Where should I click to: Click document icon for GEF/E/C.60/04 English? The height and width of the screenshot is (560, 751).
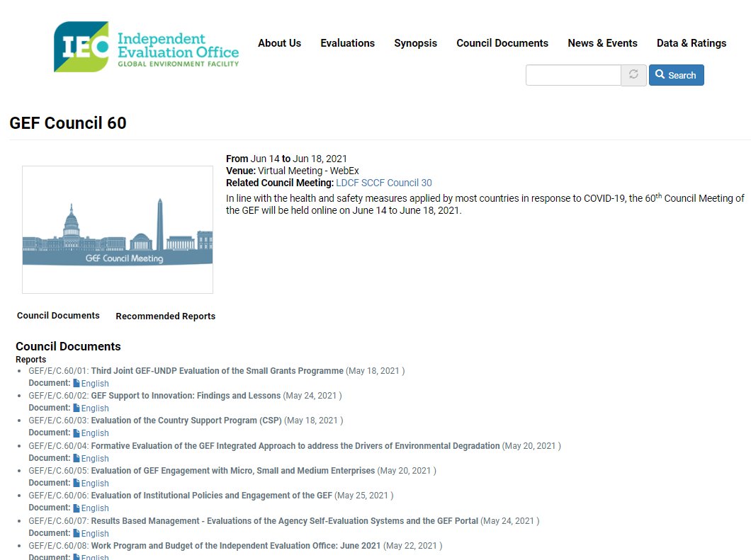(x=76, y=458)
